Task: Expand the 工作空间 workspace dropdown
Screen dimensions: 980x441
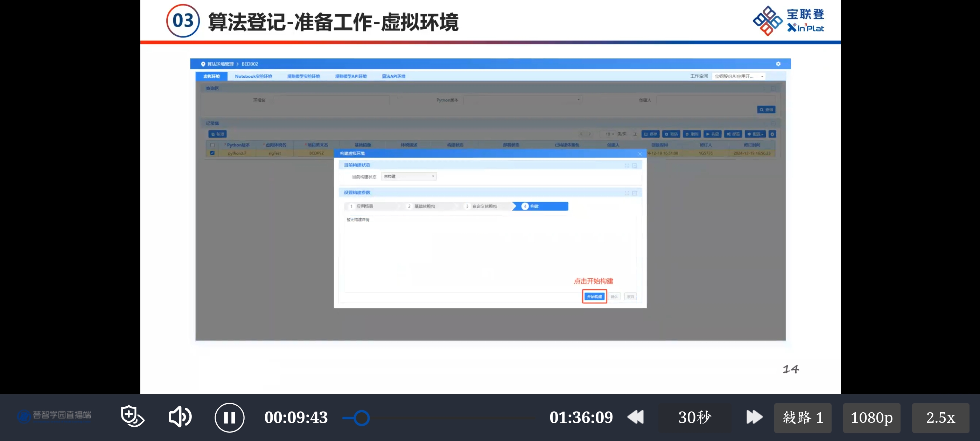Action: point(738,77)
